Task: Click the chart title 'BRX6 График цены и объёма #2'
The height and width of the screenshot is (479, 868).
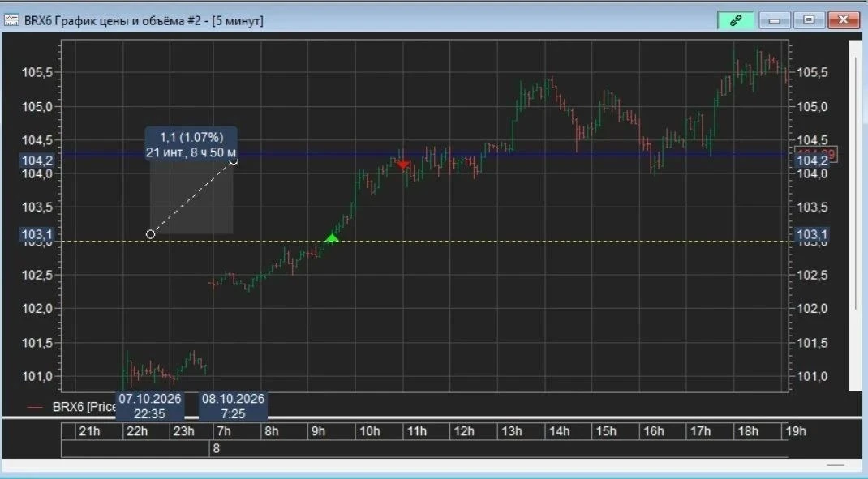Action: coord(113,21)
